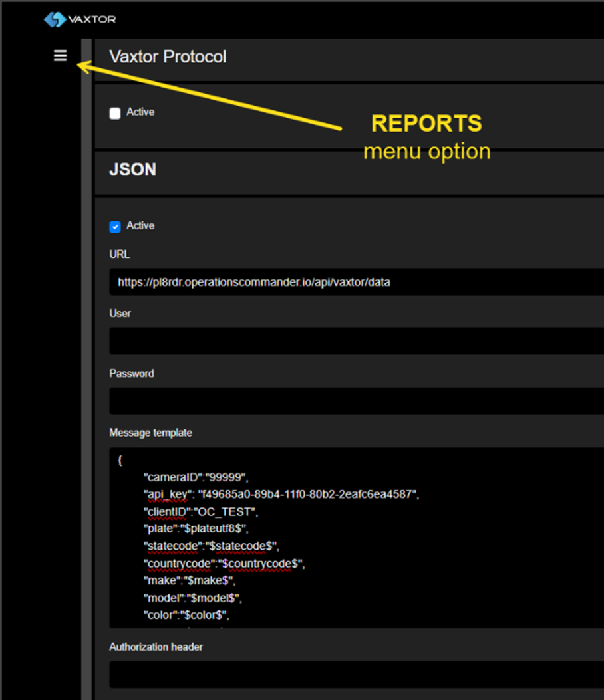Focus the User input field

click(357, 341)
